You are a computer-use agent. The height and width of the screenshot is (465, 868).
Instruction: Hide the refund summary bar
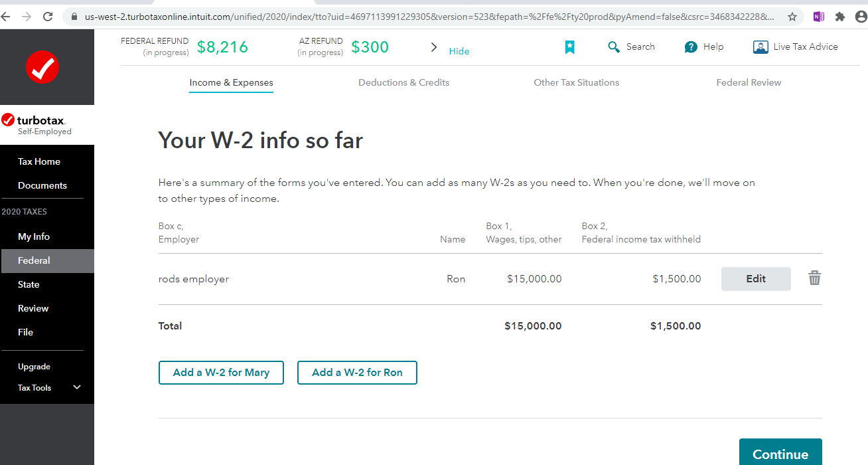pyautogui.click(x=459, y=51)
